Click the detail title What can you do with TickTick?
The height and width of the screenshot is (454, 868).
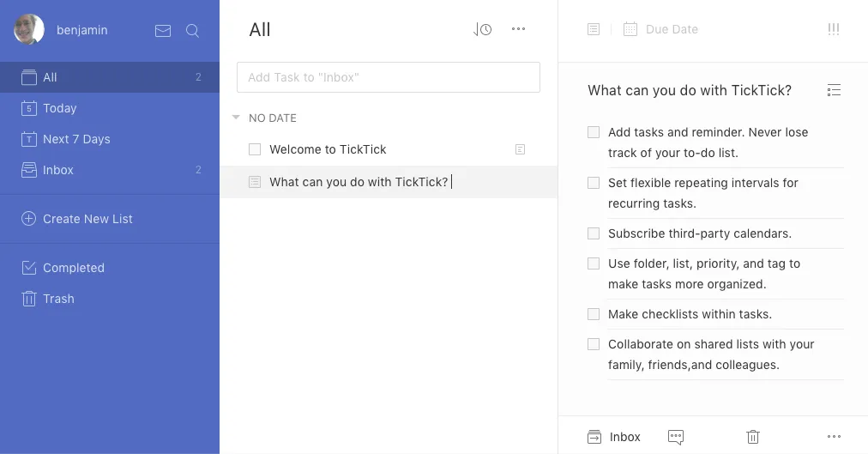[690, 90]
